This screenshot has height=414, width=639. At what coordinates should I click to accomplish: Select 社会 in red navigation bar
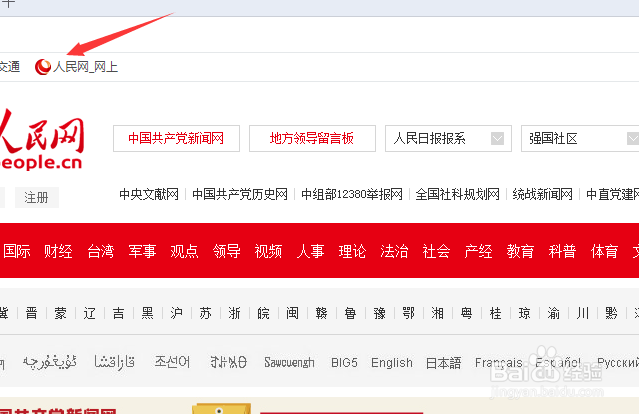click(x=436, y=251)
